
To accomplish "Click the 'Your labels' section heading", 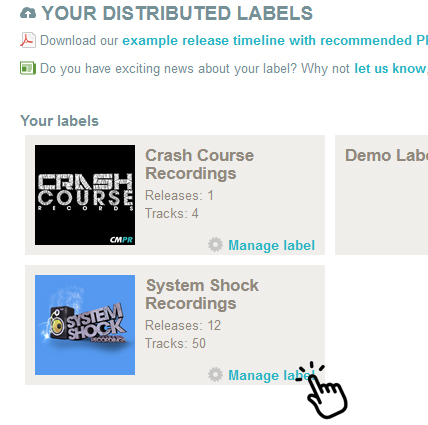I will click(x=59, y=121).
